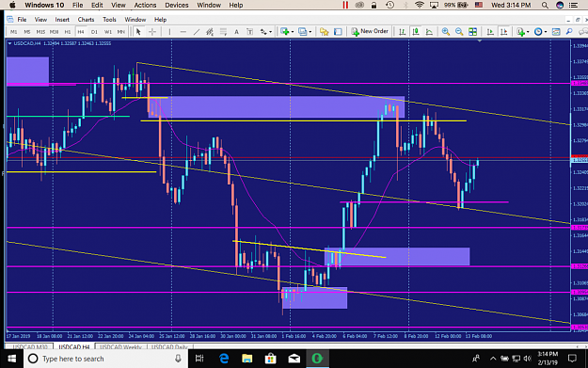Expand the USDCAD,H4 chart title triangle

(x=9, y=43)
